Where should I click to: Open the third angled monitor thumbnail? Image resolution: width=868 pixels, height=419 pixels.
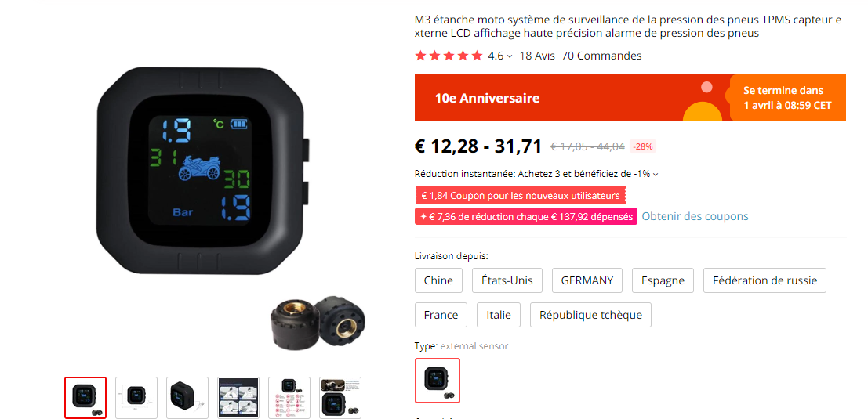point(187,397)
